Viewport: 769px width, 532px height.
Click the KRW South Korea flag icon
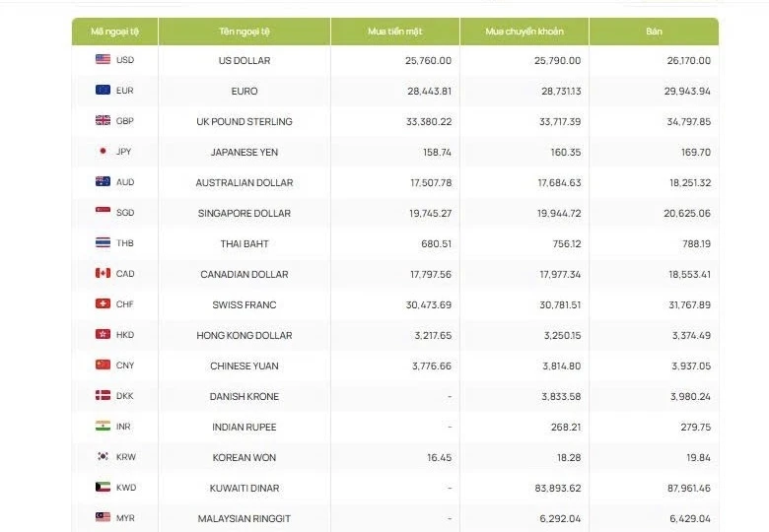(x=103, y=456)
